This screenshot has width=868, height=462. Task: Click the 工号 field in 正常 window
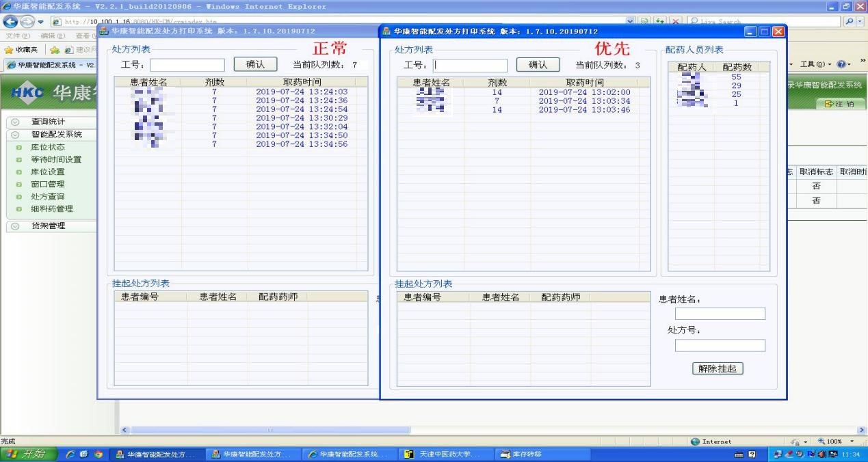click(187, 65)
